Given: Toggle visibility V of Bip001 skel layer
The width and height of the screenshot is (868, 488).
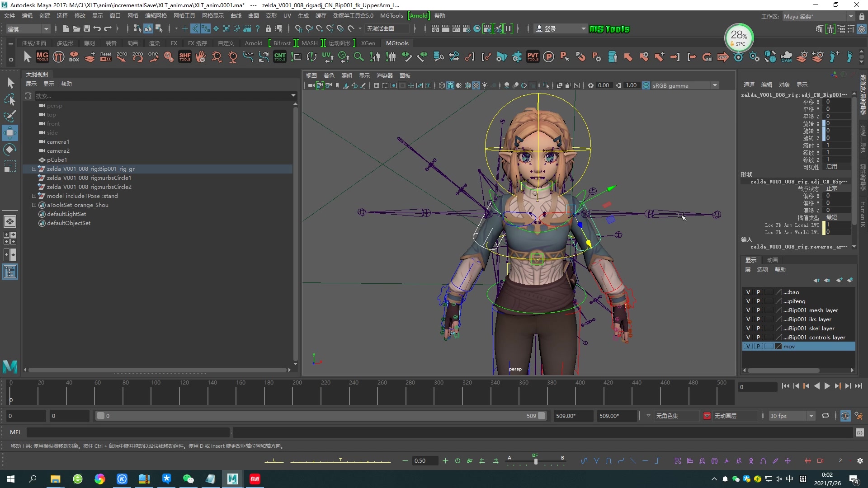Looking at the screenshot, I should 748,328.
